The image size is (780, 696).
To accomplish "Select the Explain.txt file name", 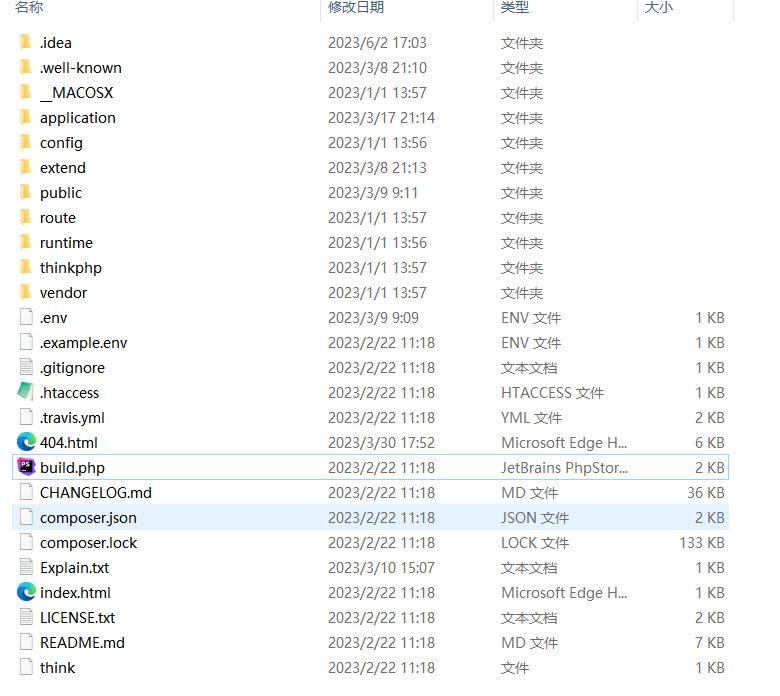I will pyautogui.click(x=74, y=568).
